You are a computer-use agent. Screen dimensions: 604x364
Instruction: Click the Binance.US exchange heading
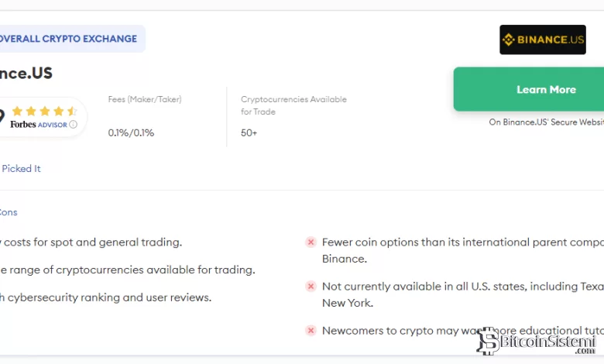[26, 73]
